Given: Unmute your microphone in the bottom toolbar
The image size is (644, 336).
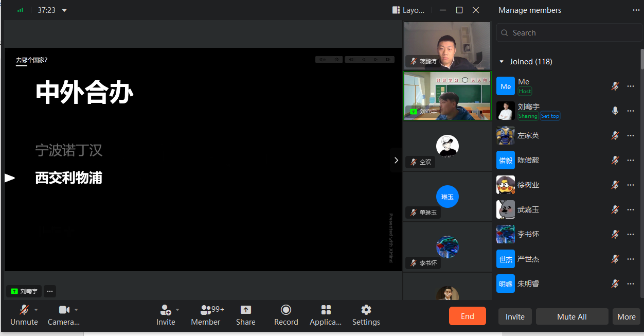Looking at the screenshot, I should pyautogui.click(x=24, y=315).
